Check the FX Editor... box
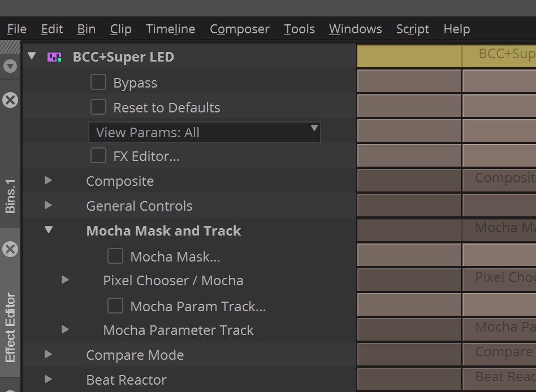This screenshot has height=392, width=536. (98, 156)
